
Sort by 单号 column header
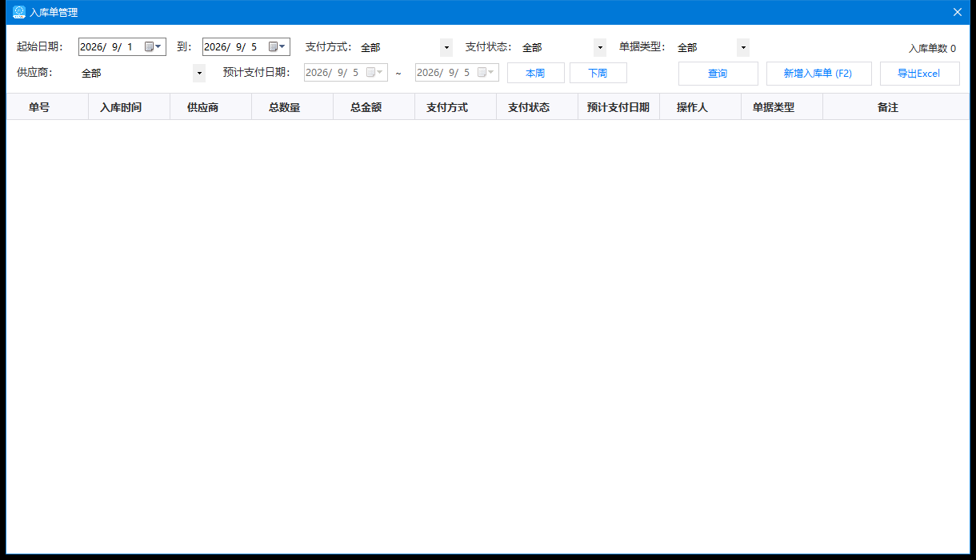click(x=47, y=106)
